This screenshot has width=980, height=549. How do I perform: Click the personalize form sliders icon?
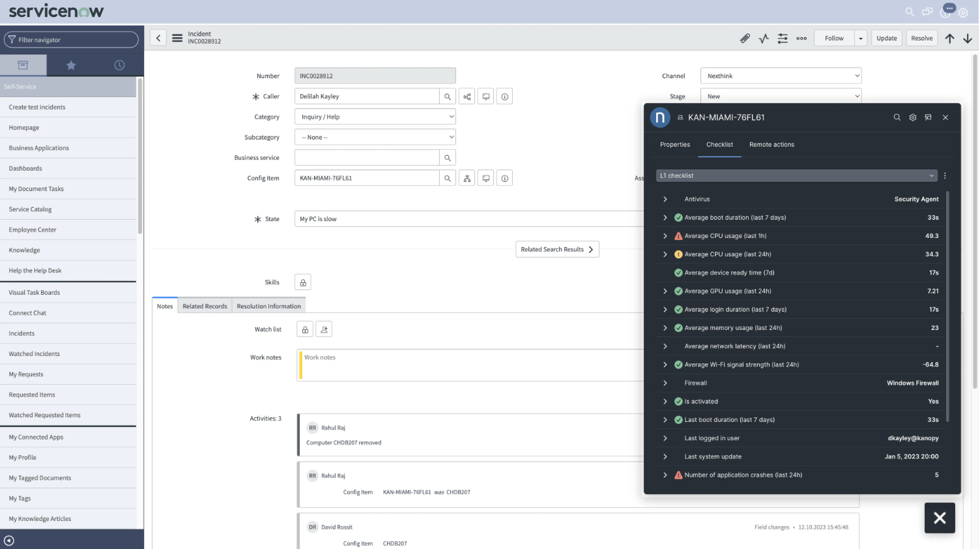point(783,38)
